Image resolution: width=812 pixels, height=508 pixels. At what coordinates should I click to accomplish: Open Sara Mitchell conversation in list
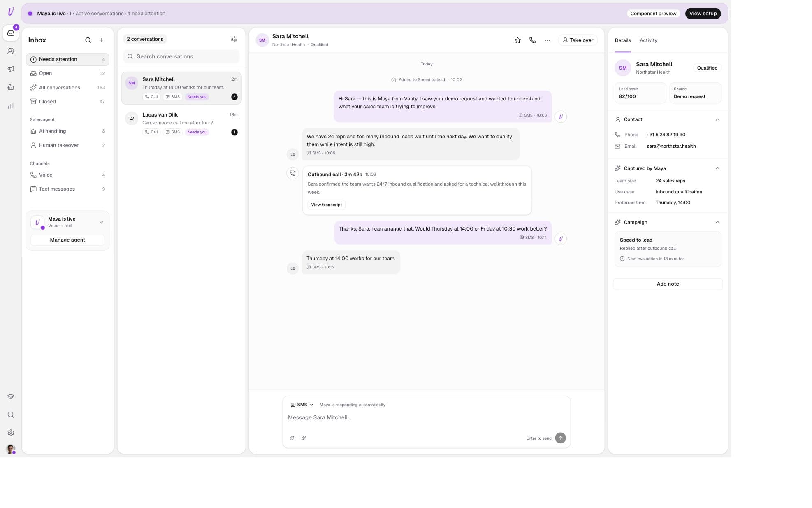pyautogui.click(x=181, y=88)
